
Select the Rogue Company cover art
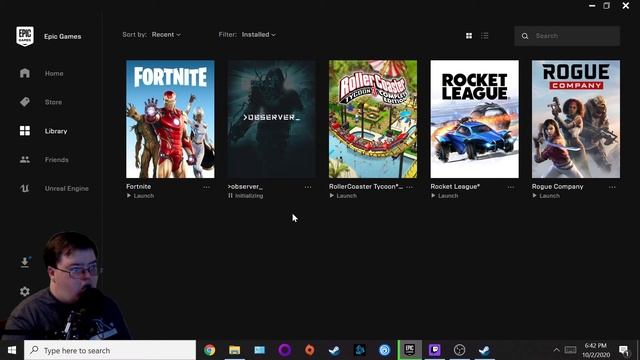coord(576,119)
